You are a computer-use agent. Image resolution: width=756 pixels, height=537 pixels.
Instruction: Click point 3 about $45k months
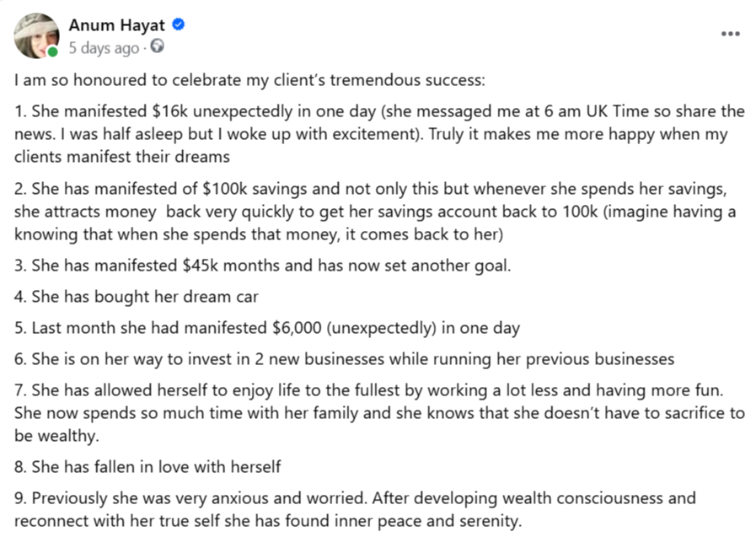[263, 266]
